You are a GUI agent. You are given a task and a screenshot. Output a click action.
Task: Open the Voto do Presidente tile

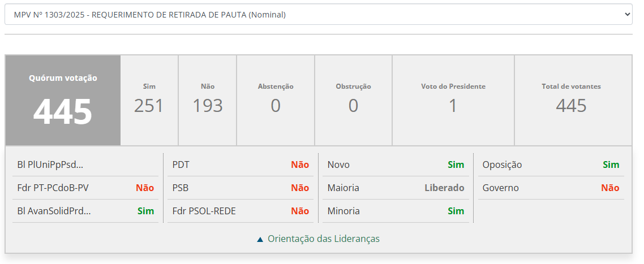tap(453, 100)
